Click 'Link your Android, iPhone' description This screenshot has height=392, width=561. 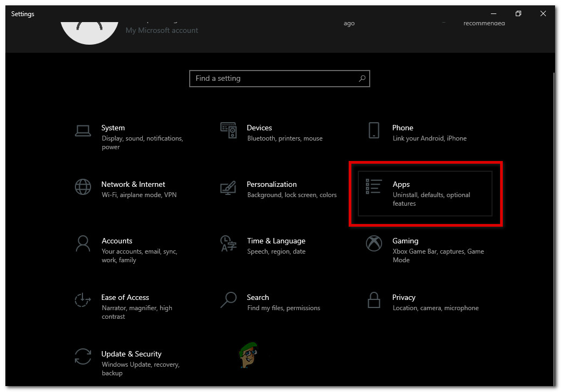[430, 138]
